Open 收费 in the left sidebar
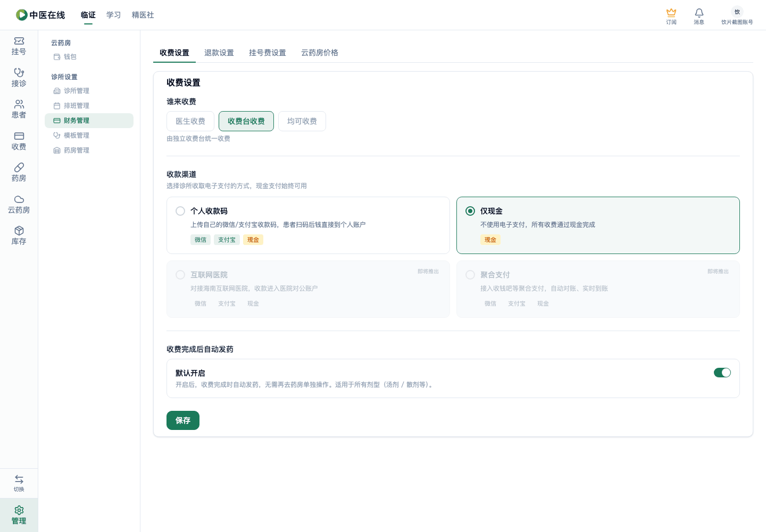The width and height of the screenshot is (766, 532). [19, 141]
